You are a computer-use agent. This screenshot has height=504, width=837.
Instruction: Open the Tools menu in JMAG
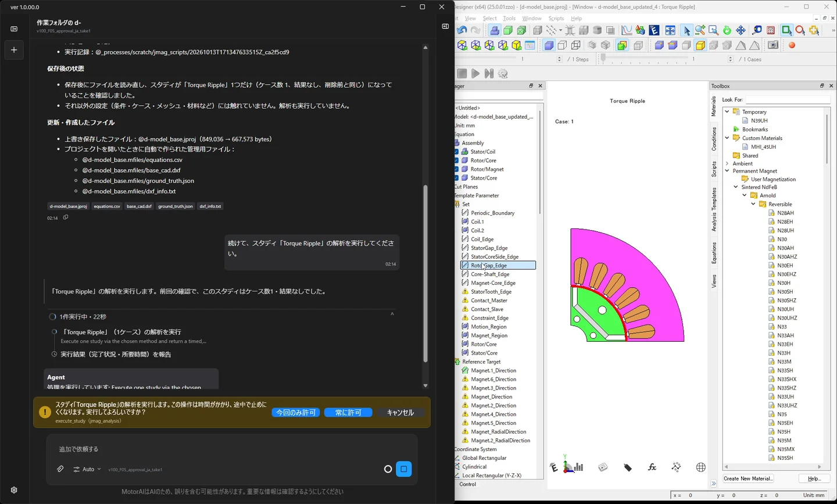point(509,19)
